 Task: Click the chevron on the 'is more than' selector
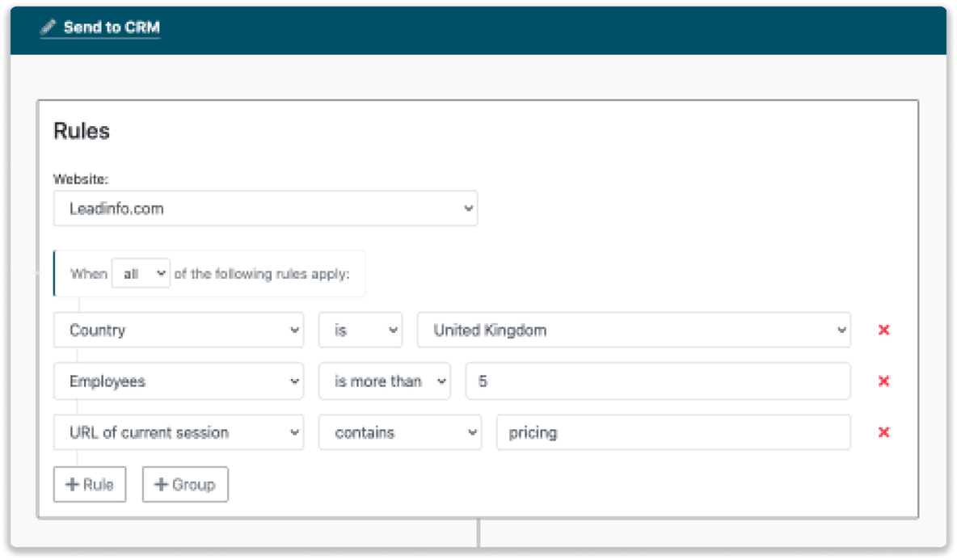tap(440, 381)
